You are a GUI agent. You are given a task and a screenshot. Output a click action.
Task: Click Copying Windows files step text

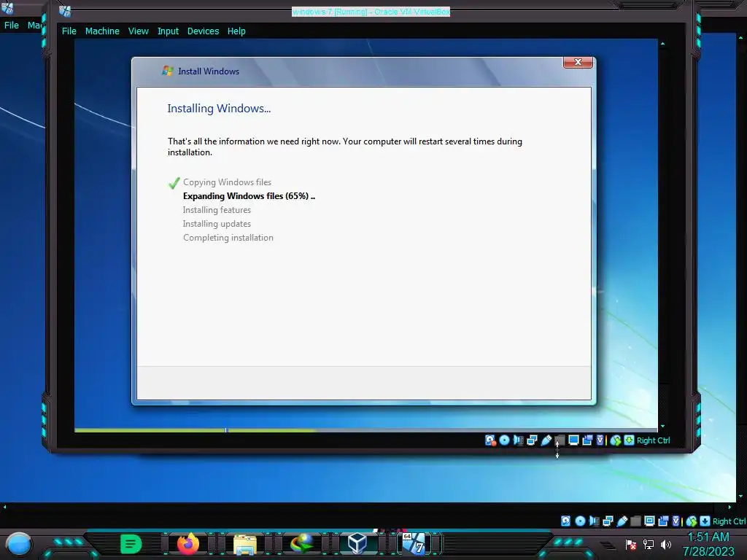(228, 182)
